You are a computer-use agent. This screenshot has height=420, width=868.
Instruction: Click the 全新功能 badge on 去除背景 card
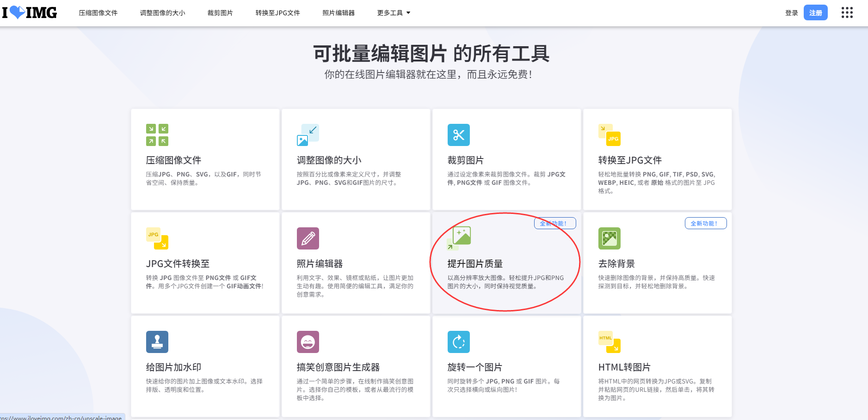(706, 223)
